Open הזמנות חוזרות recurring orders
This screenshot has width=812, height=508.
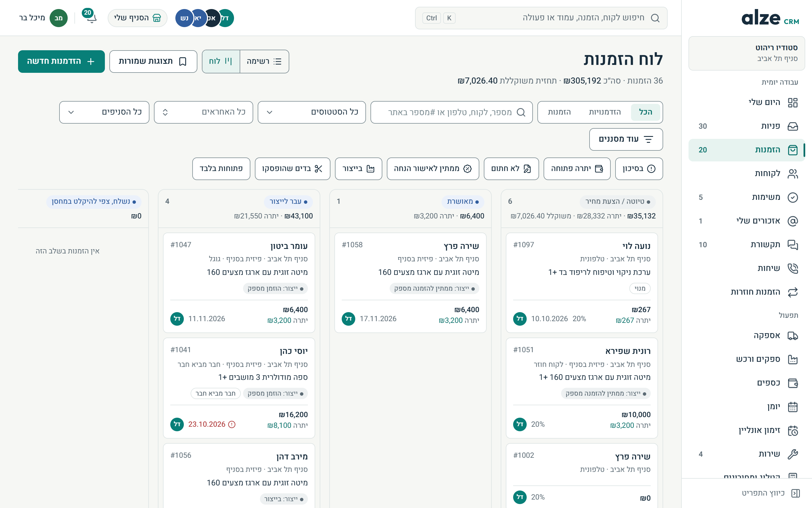point(746,292)
